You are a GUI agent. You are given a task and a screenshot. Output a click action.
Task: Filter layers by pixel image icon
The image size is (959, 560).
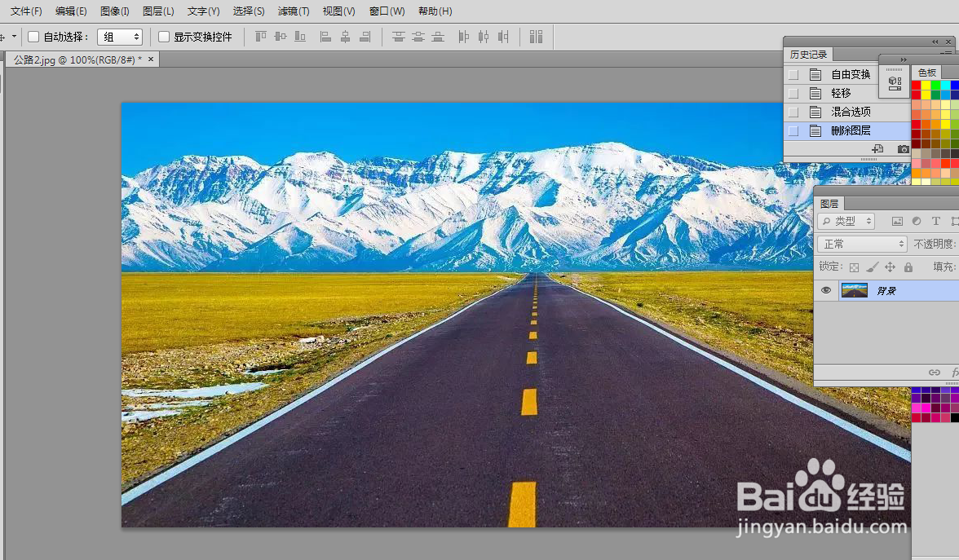(x=897, y=222)
